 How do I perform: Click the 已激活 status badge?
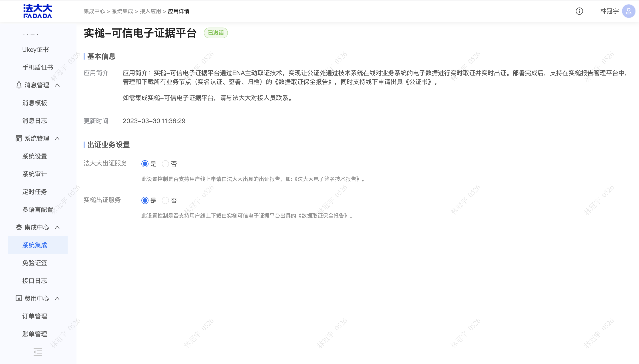pyautogui.click(x=216, y=33)
